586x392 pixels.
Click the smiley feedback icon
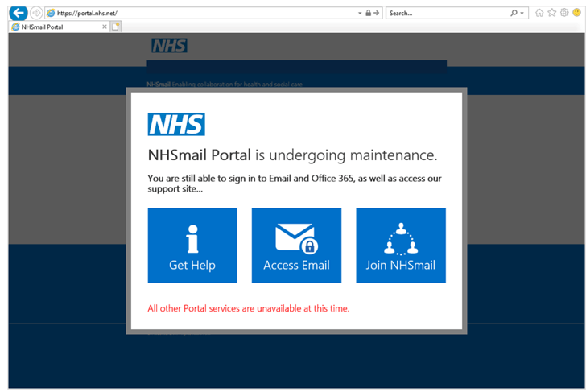coord(576,13)
